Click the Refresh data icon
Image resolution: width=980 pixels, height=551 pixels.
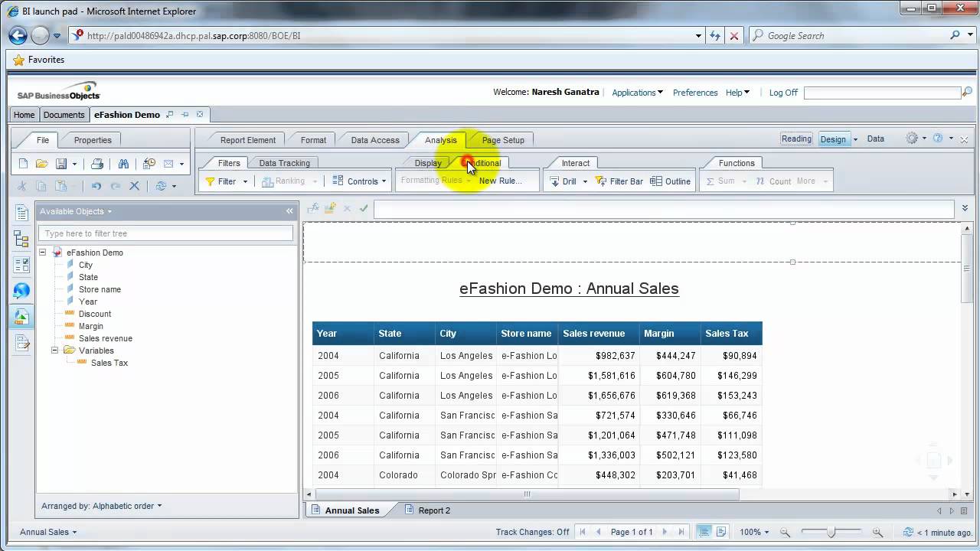(161, 186)
